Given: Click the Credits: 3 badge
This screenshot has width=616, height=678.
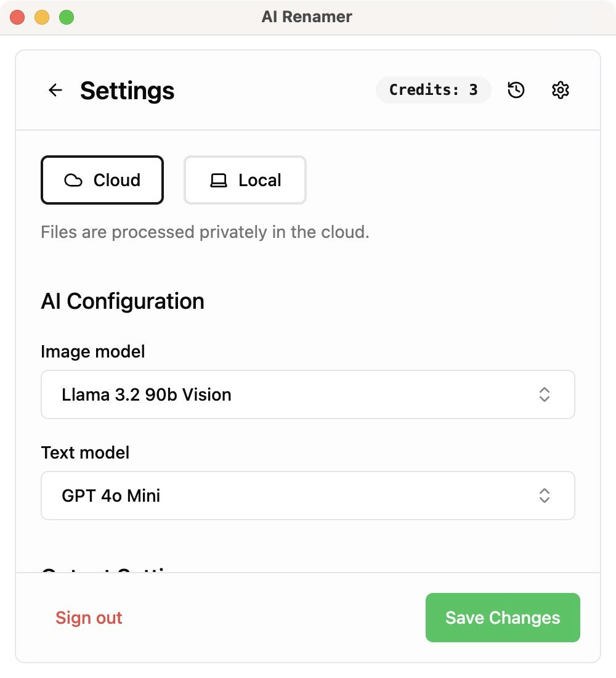Looking at the screenshot, I should point(433,90).
